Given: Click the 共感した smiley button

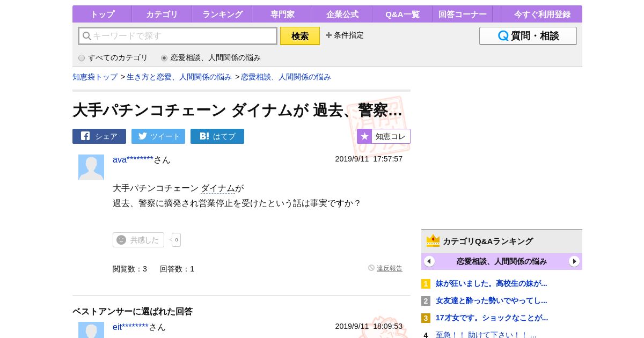Looking at the screenshot, I should point(138,240).
